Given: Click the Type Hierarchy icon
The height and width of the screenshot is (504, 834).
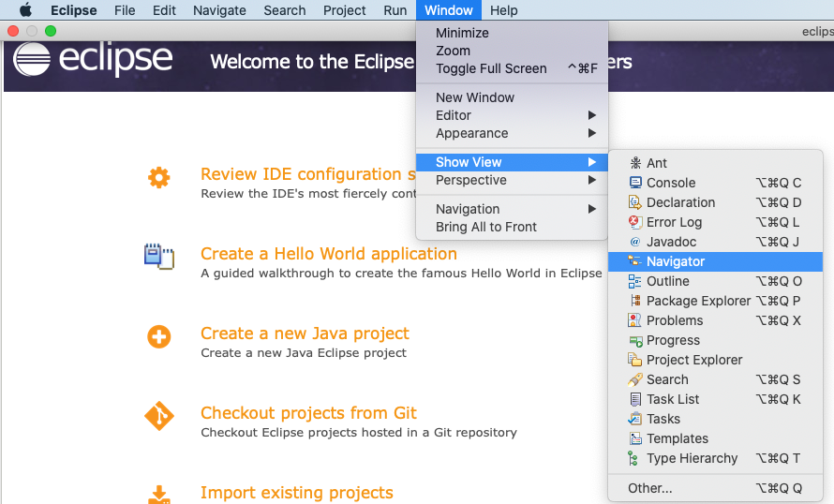Looking at the screenshot, I should (x=633, y=458).
